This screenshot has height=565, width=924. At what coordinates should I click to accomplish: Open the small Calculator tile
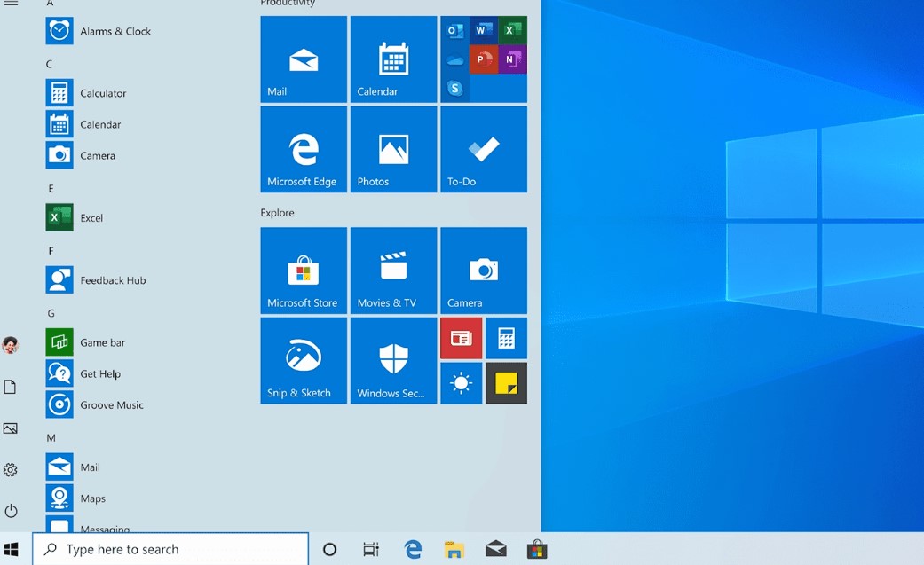tap(506, 338)
